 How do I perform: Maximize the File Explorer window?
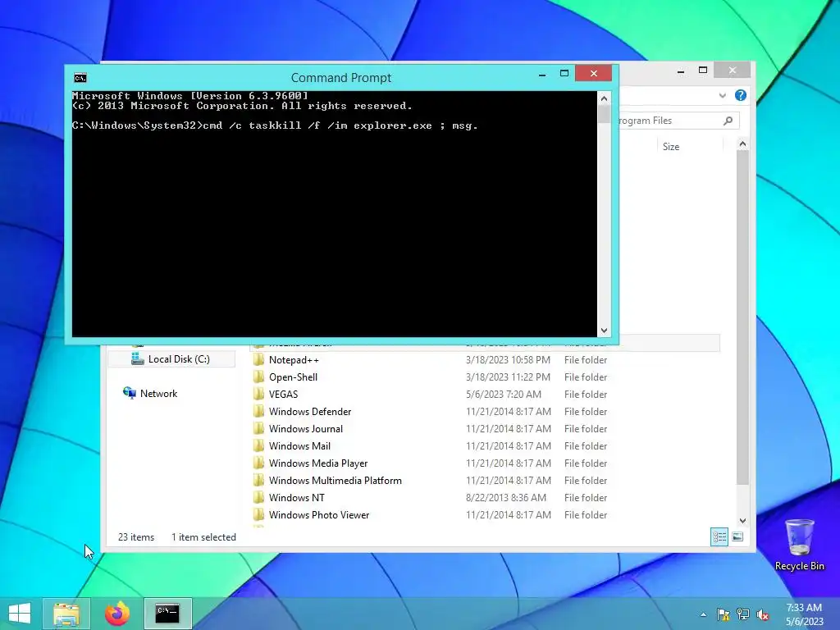(x=703, y=71)
